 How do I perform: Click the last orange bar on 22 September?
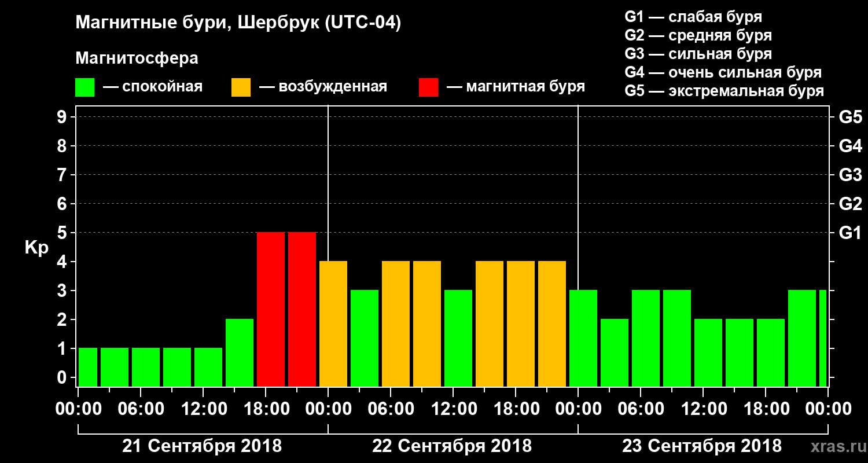coord(552,324)
